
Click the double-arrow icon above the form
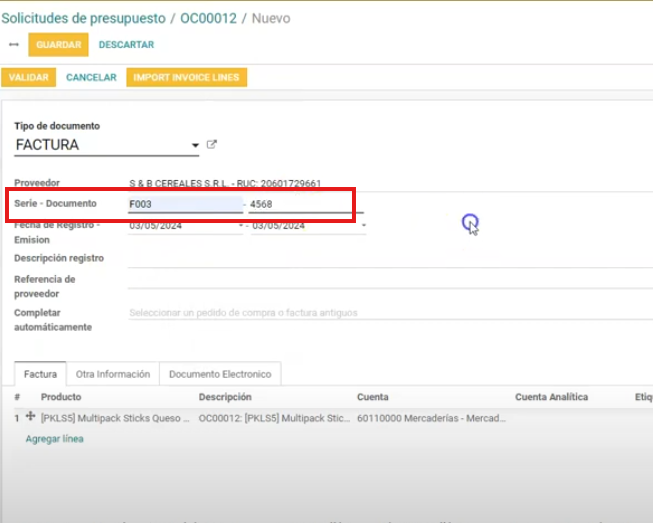(x=13, y=45)
